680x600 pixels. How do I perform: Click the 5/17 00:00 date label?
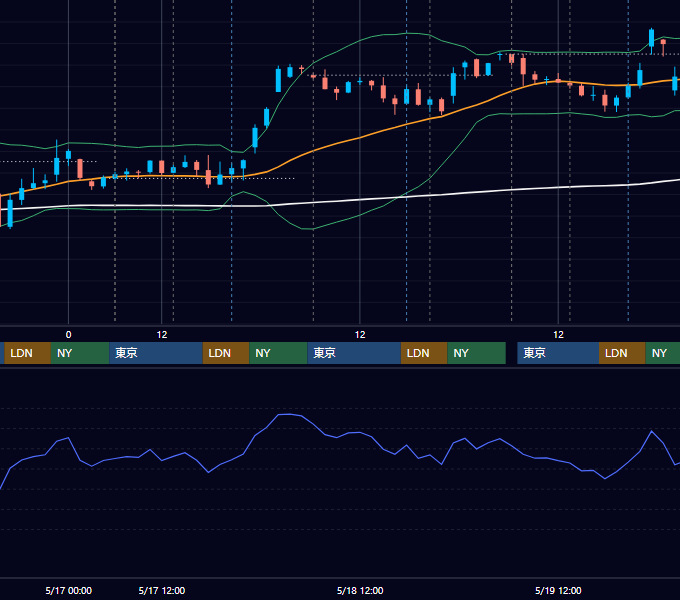tap(69, 590)
